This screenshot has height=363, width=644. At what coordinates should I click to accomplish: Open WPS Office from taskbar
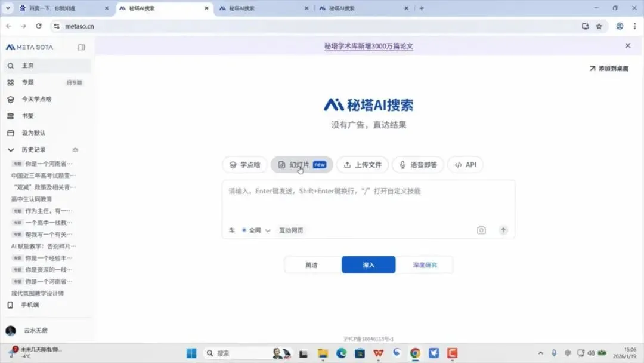click(378, 353)
